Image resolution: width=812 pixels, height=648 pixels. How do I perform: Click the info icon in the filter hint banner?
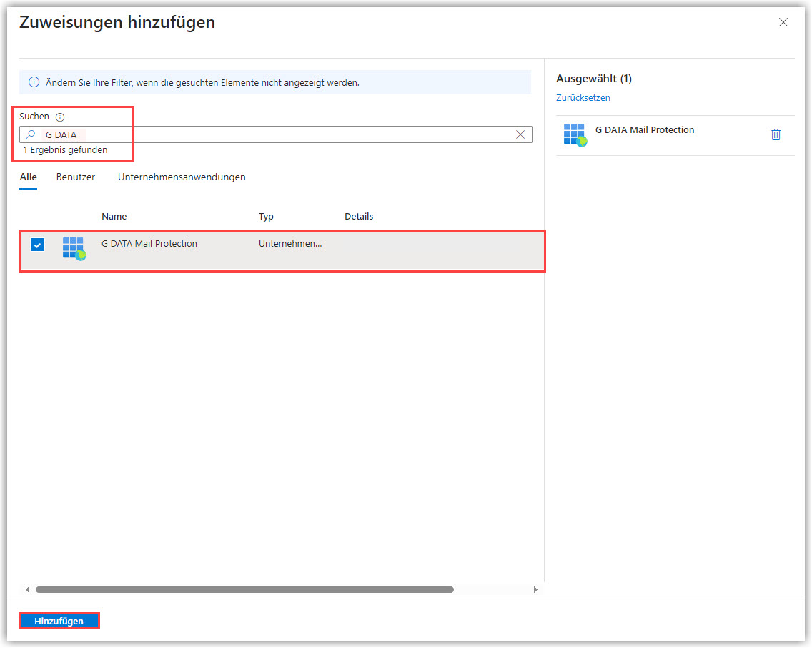(x=34, y=82)
